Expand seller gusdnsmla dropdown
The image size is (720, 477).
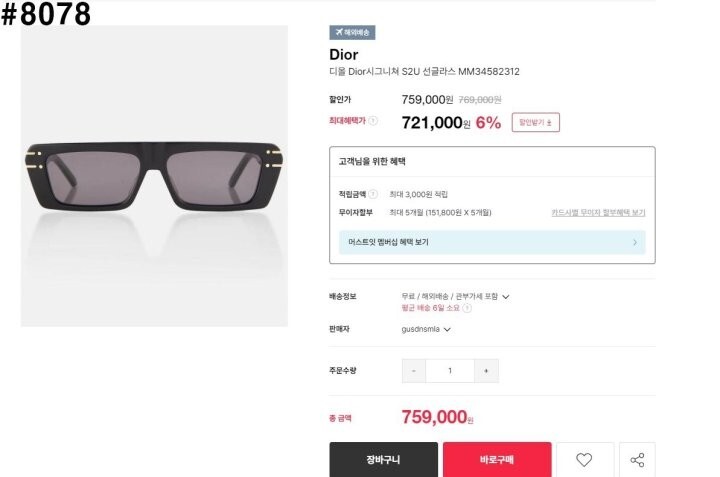[447, 329]
